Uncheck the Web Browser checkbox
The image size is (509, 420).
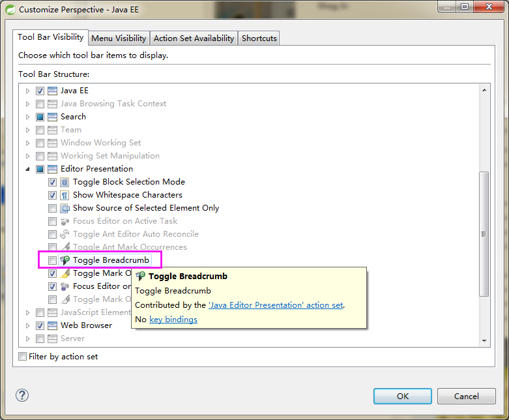click(x=40, y=325)
